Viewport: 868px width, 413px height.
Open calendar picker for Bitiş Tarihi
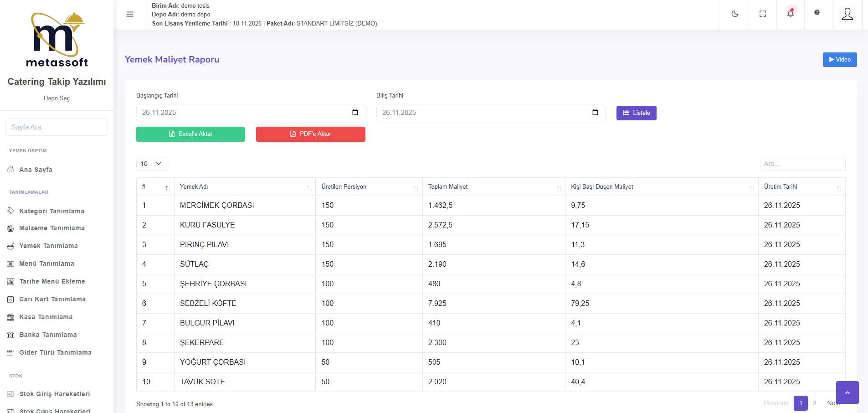point(595,113)
